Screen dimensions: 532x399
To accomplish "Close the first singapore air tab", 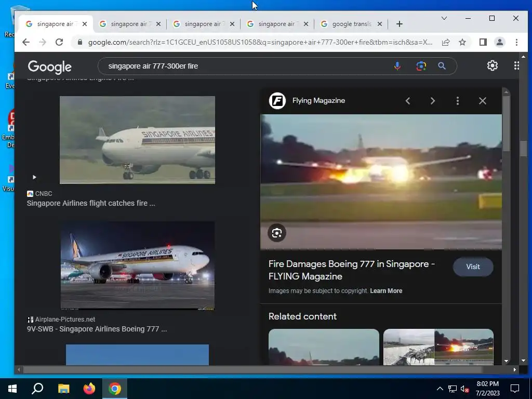I will [x=85, y=24].
